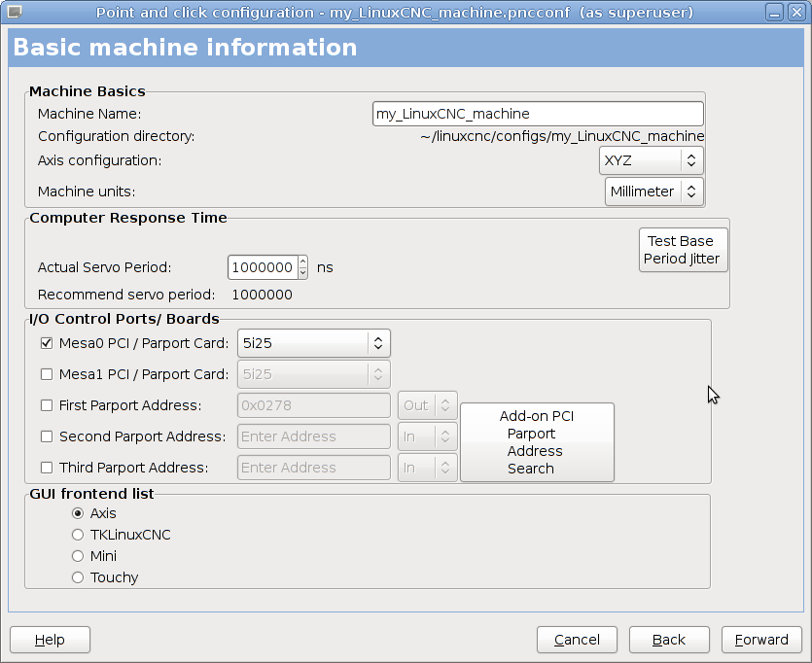Choose TKLinuxCNC as GUI frontend
Viewport: 812px width, 663px height.
click(x=78, y=535)
